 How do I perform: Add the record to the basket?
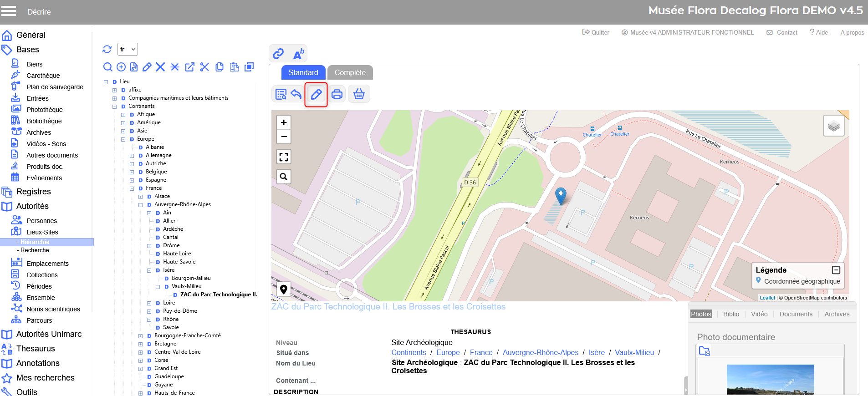(359, 94)
